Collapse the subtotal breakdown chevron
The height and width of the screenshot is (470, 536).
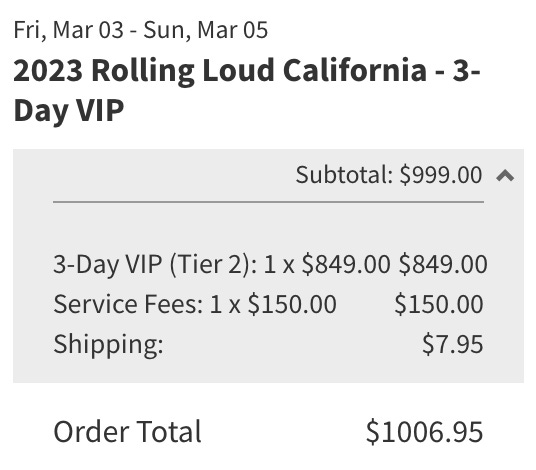[505, 176]
